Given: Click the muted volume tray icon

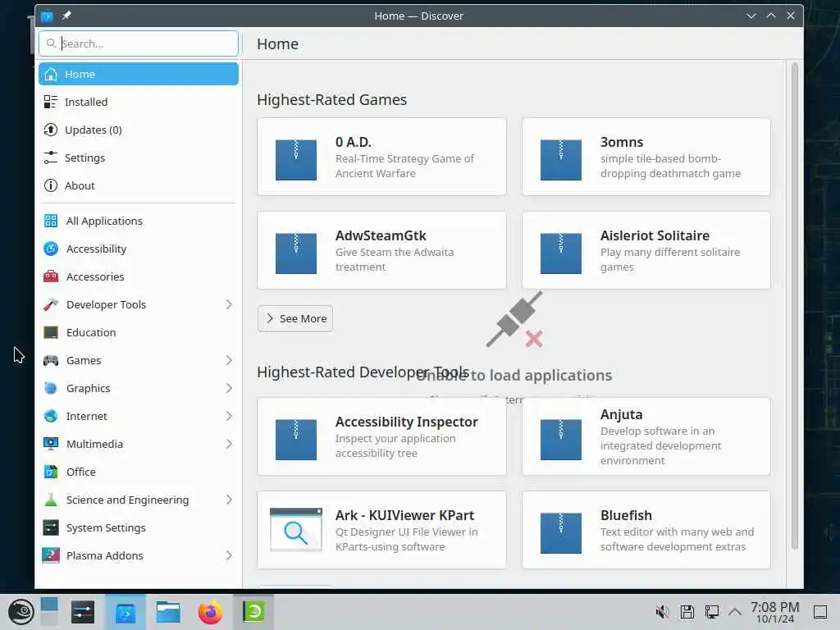Looking at the screenshot, I should 663,612.
